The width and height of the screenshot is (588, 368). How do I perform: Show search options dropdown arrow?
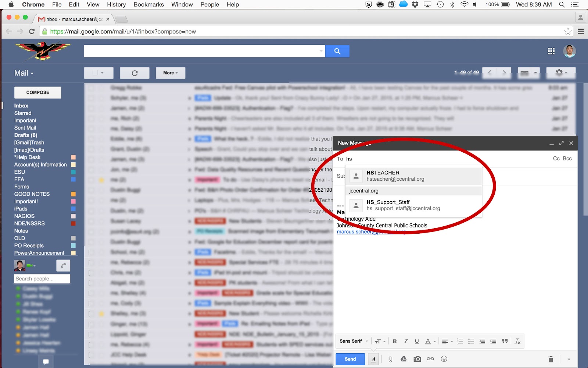point(321,51)
